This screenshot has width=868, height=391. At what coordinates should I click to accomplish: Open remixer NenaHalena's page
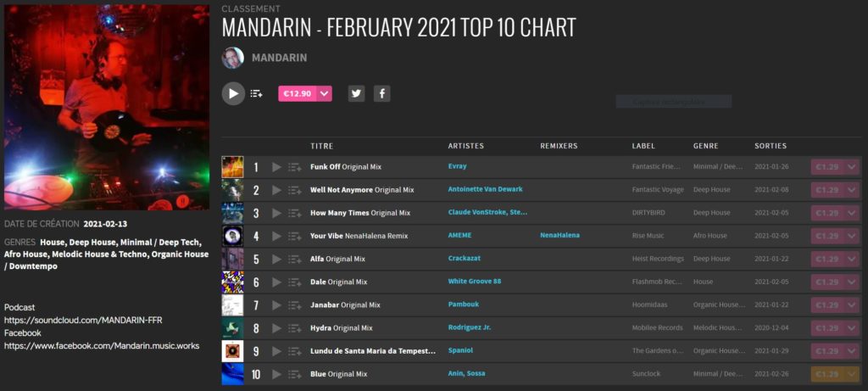[x=559, y=236]
